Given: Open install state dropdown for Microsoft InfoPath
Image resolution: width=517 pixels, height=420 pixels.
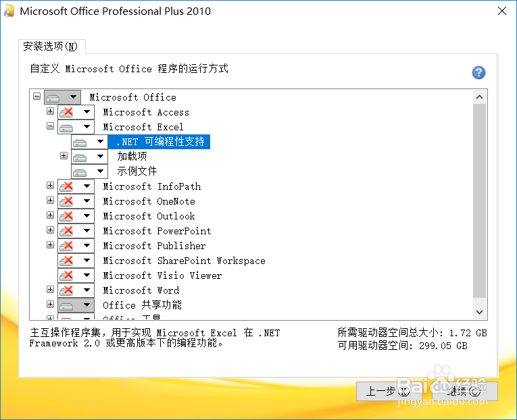Looking at the screenshot, I should [76, 186].
